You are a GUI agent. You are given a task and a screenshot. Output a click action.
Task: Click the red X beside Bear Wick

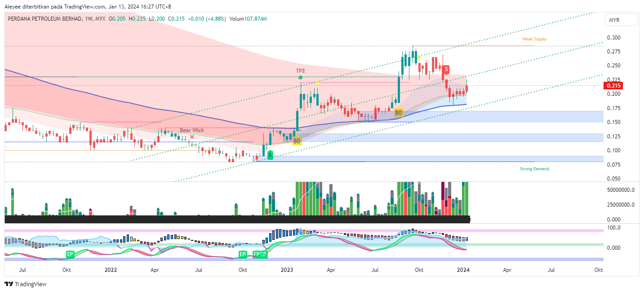tap(192, 137)
